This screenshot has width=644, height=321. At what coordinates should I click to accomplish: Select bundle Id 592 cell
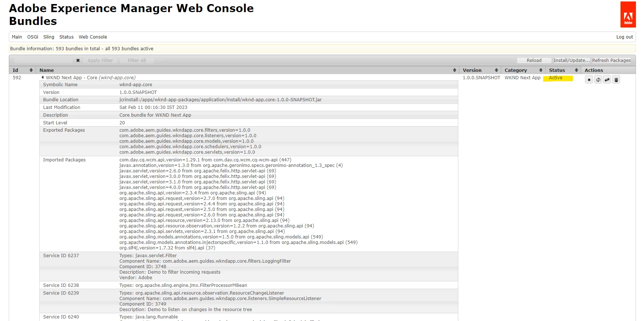pos(17,78)
